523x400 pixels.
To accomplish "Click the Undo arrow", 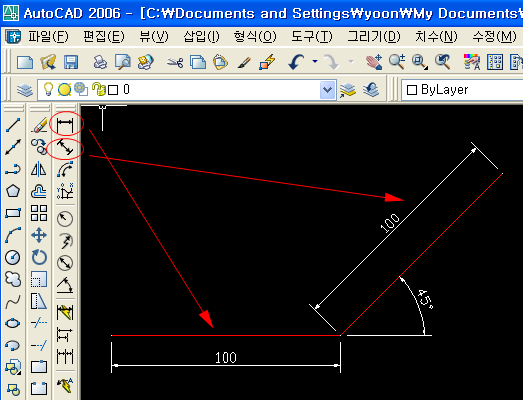I will point(297,62).
